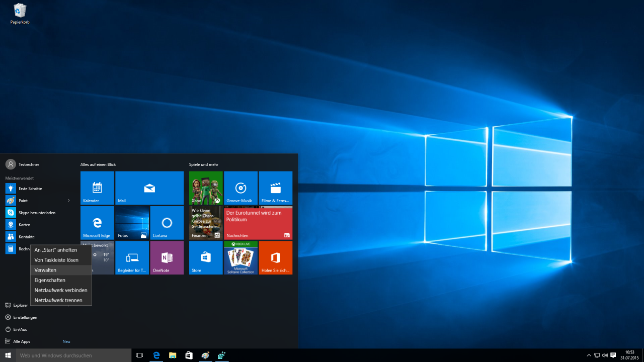Open Eigenschaften from the context menu
The height and width of the screenshot is (362, 644).
(x=61, y=280)
